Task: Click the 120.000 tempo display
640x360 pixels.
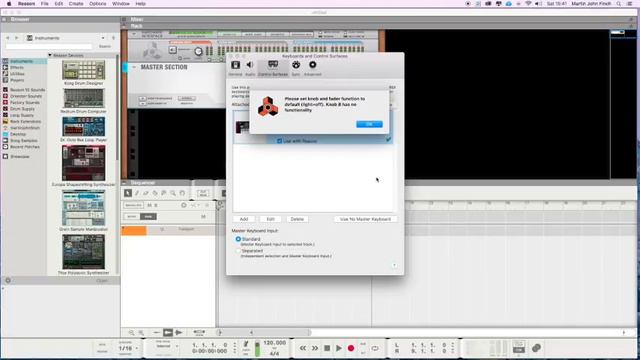Action: click(x=275, y=343)
